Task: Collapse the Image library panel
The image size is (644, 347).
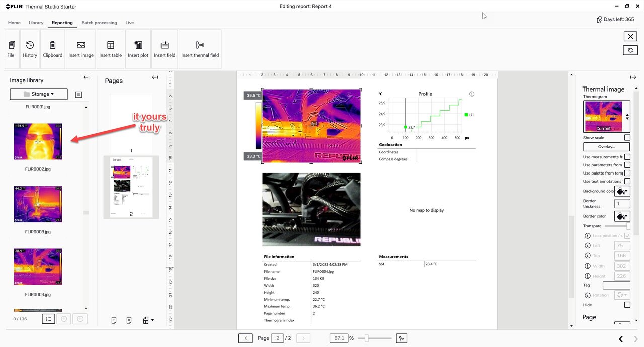Action: (86, 77)
